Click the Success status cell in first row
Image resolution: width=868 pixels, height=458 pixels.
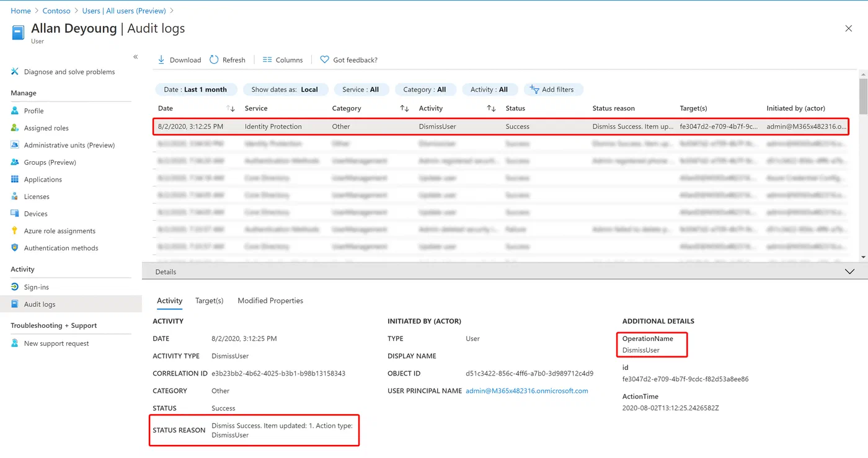(518, 126)
